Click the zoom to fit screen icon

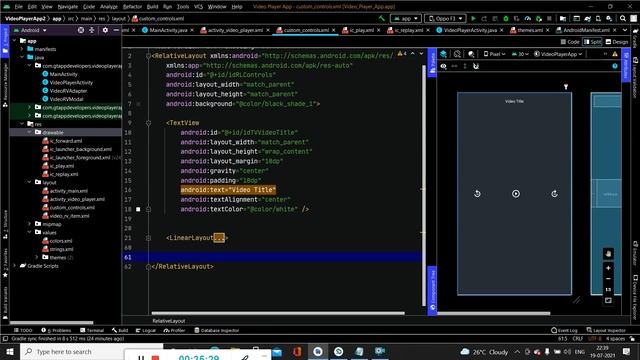coord(608,300)
